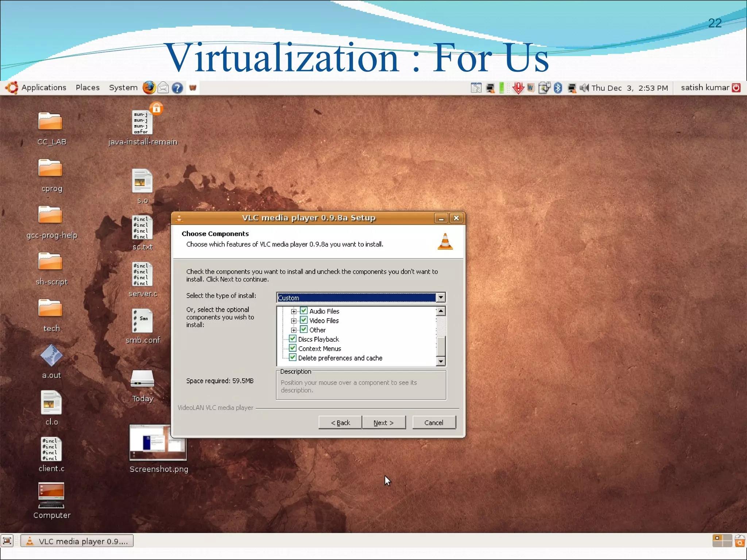747x560 pixels.
Task: Click the network monitor icon beside the speaker
Action: [x=572, y=88]
